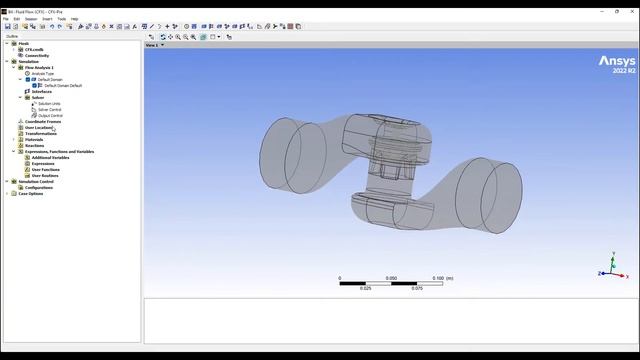Click the black X delete toolbar icon
This screenshot has height=360, width=640.
(x=111, y=26)
